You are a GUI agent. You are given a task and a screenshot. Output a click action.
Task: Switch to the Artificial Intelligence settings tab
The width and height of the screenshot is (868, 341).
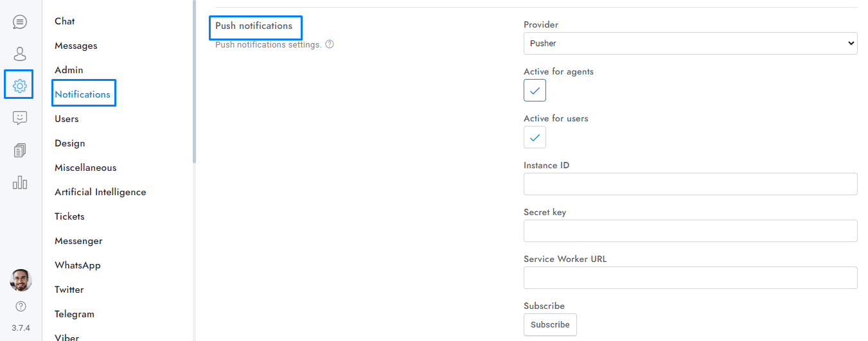coord(100,192)
